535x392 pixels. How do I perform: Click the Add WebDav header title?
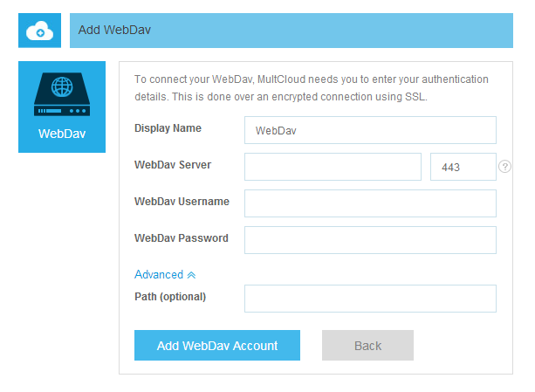115,30
